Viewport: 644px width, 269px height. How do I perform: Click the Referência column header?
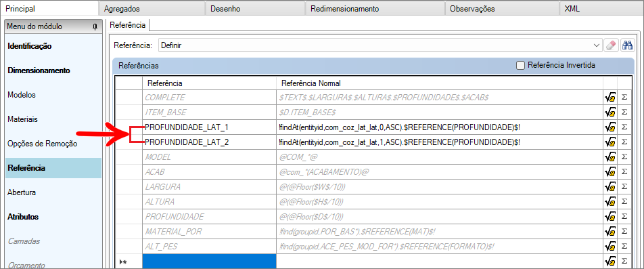[209, 83]
